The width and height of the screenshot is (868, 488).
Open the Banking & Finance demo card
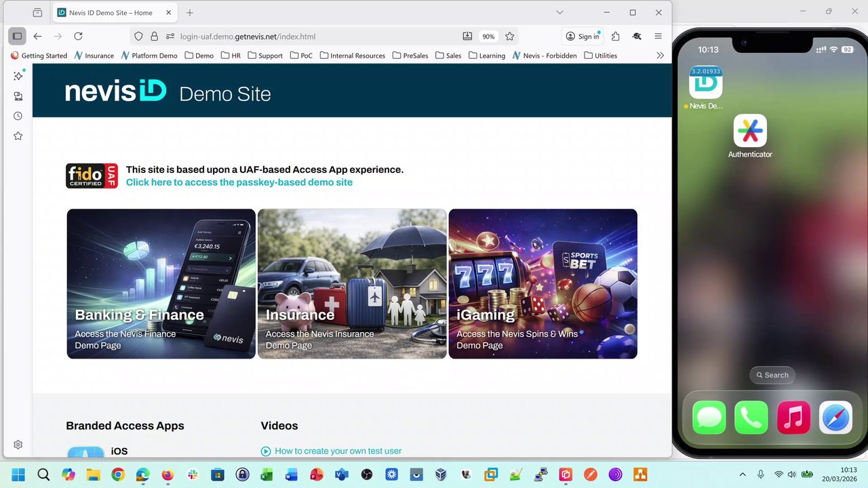tap(161, 283)
